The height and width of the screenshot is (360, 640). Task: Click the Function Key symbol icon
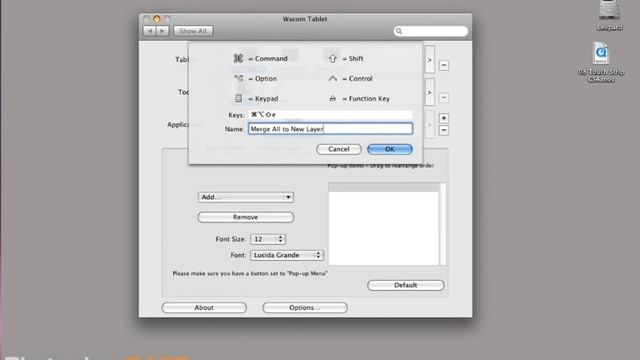(333, 99)
